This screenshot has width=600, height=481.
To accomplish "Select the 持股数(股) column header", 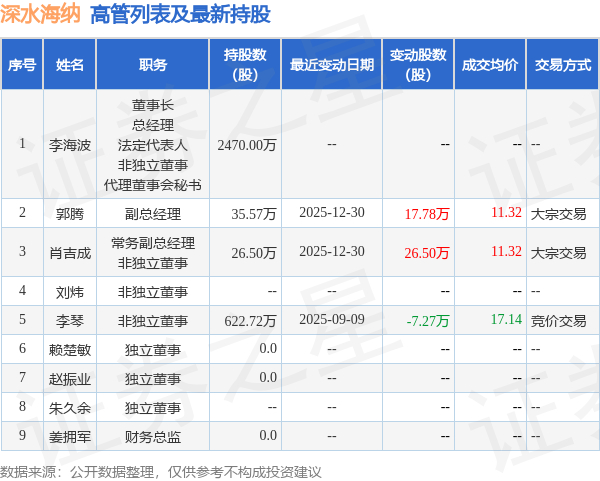I will coord(245,65).
